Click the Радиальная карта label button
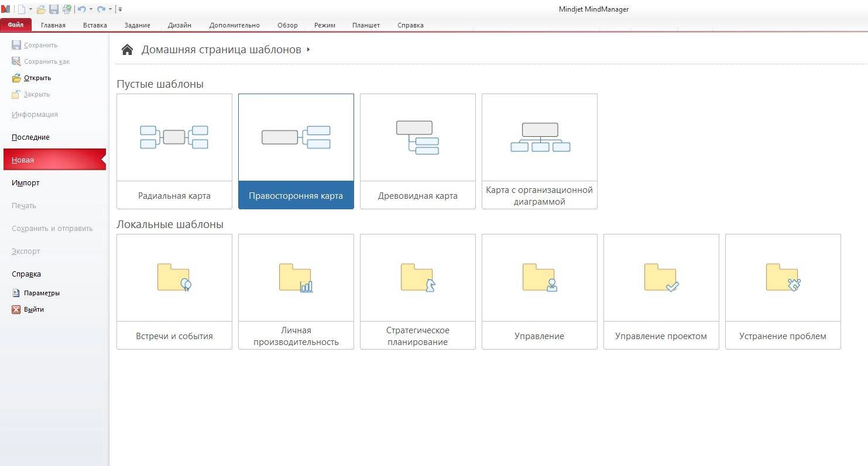 [174, 195]
